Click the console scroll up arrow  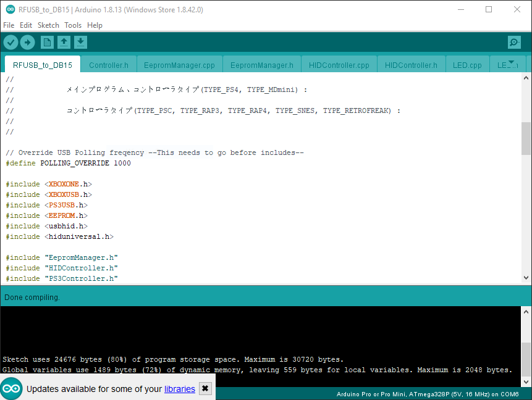(x=526, y=312)
